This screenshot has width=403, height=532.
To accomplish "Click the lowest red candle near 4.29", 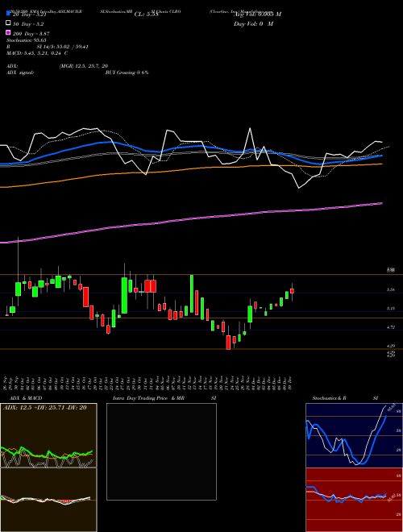I will [x=228, y=342].
